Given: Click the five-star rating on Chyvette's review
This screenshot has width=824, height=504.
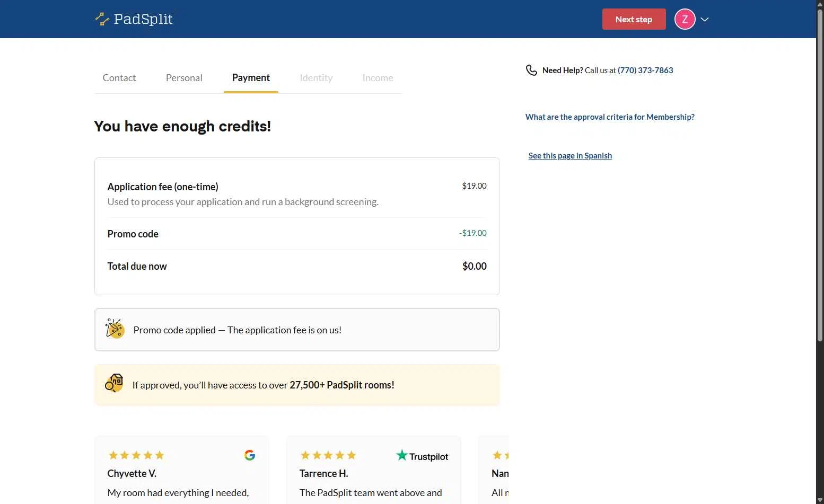Looking at the screenshot, I should (136, 455).
